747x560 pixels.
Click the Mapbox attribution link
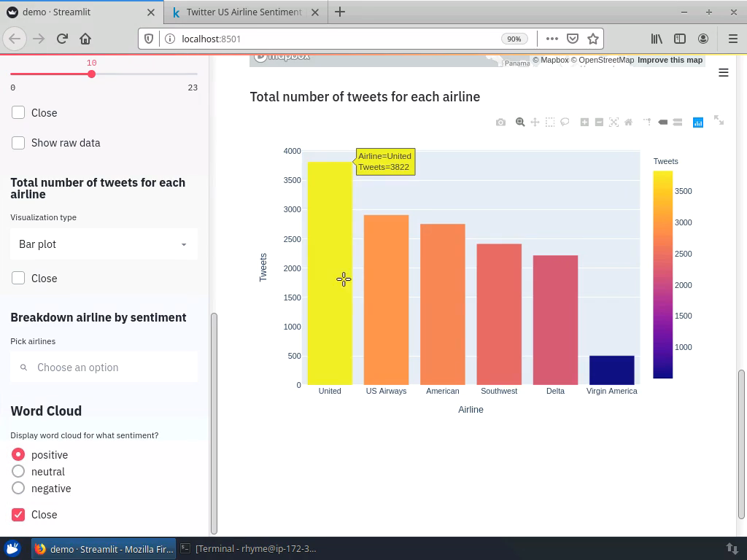coord(551,60)
